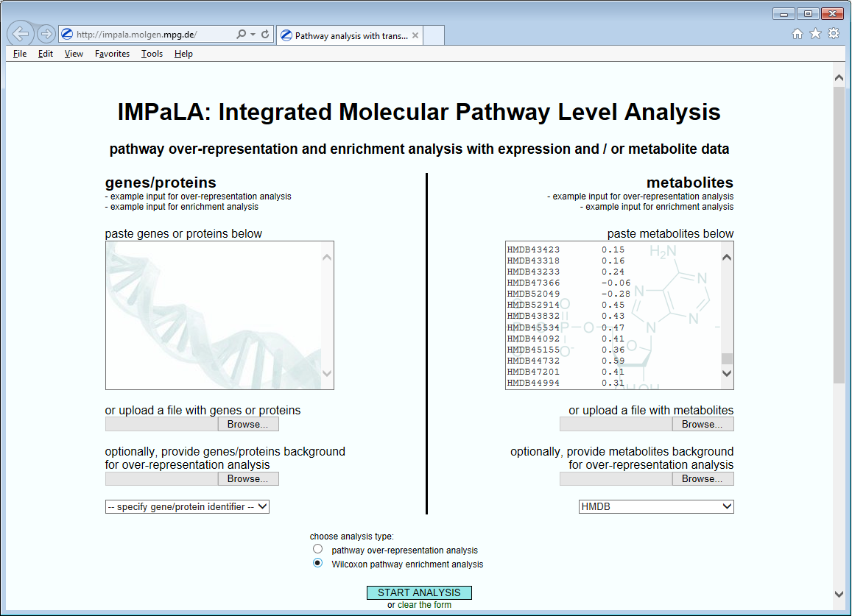Open the browser Home icon
The image size is (852, 616).
[797, 34]
